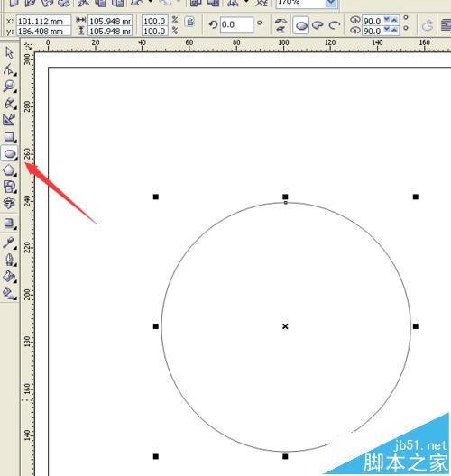Mirror the object horizontally
The width and height of the screenshot is (451, 476).
[x=281, y=21]
